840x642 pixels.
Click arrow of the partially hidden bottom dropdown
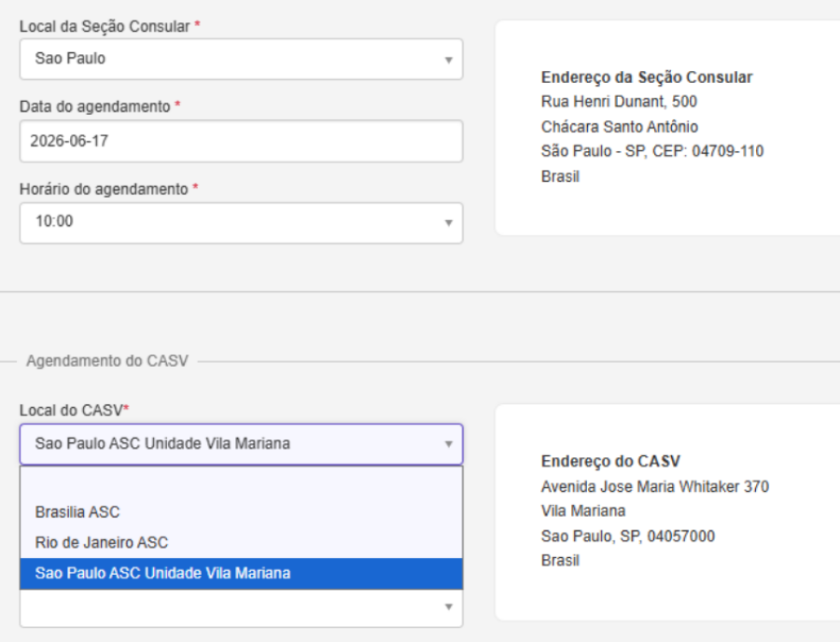click(448, 608)
